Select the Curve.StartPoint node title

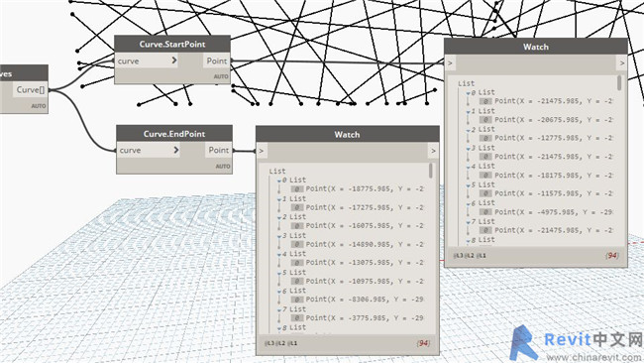click(172, 44)
